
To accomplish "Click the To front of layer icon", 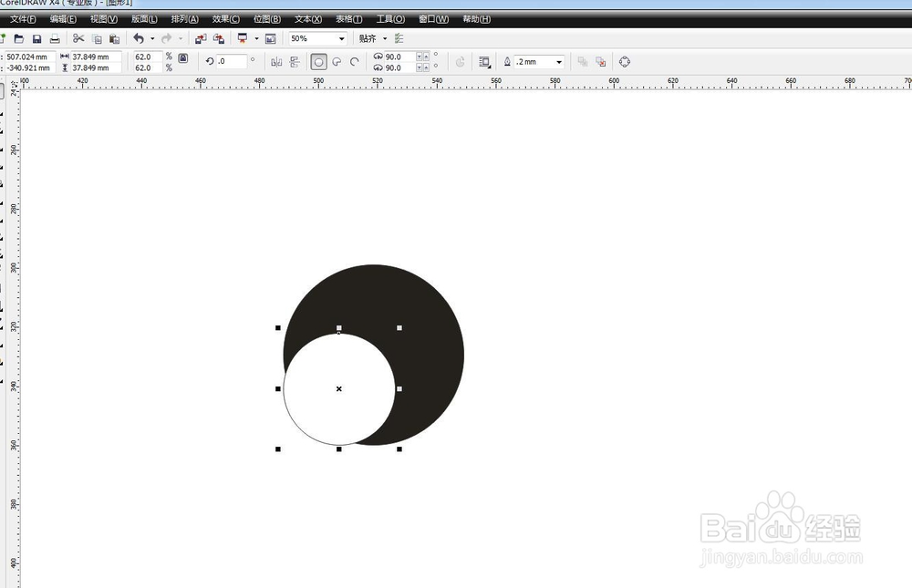I will [x=582, y=62].
